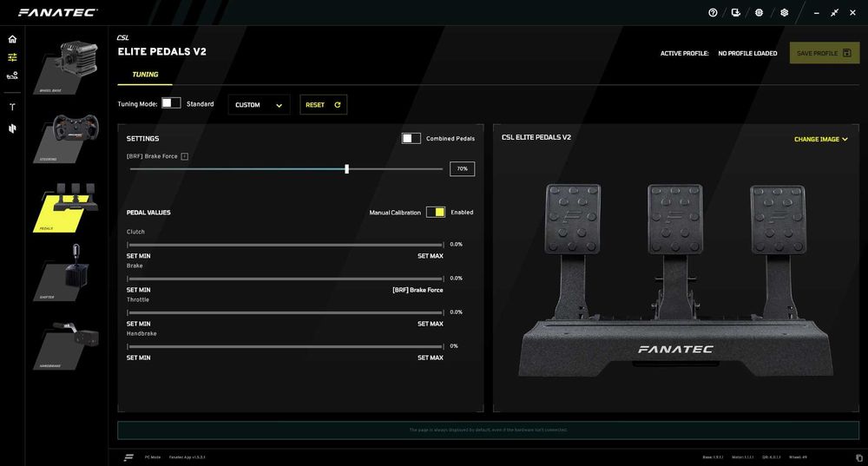The height and width of the screenshot is (466, 868).
Task: Click Set Min under Throttle
Action: [x=138, y=324]
